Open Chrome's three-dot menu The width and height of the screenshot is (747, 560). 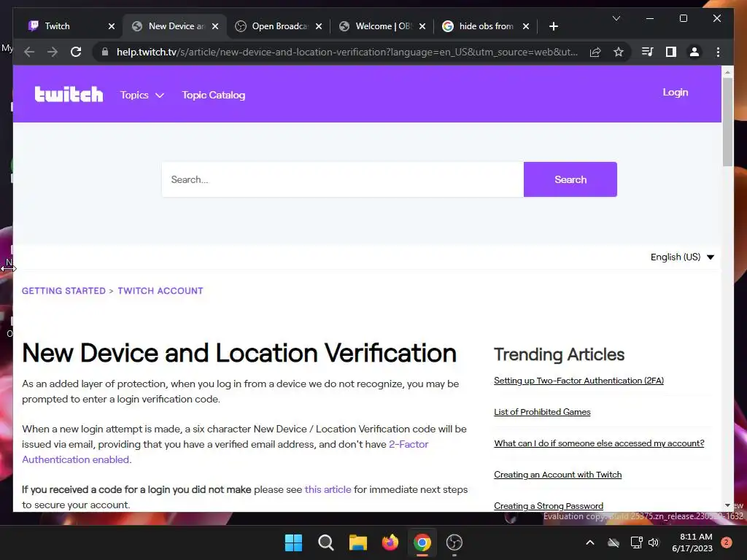[718, 52]
